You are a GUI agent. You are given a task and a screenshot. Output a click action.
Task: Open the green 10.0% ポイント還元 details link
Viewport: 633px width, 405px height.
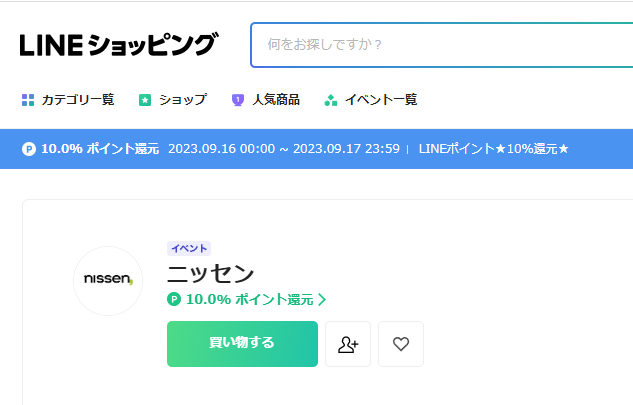click(247, 299)
